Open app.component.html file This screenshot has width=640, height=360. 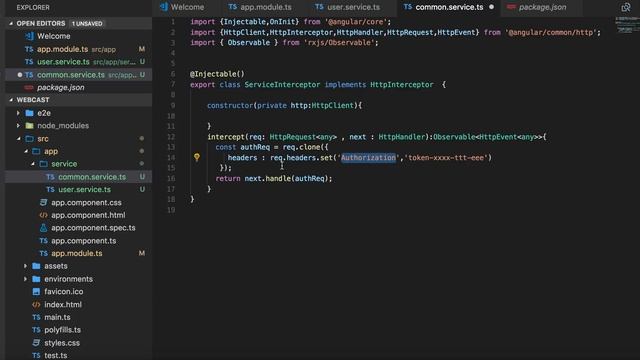78,215
